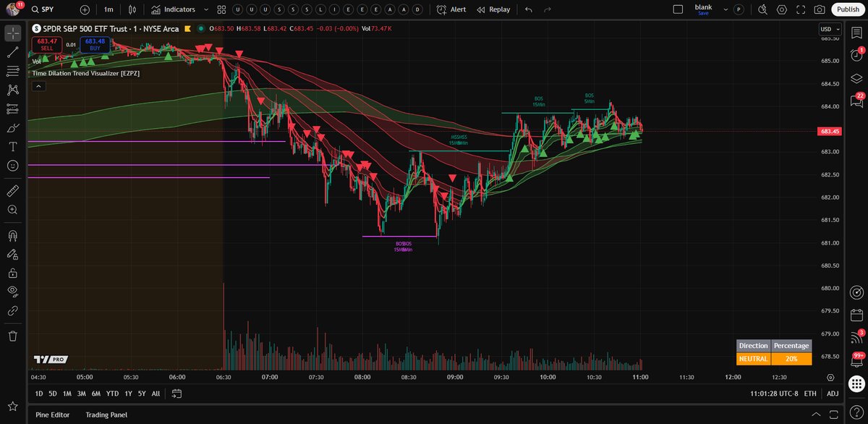868x424 pixels.
Task: Open the Indicators dialog
Action: pyautogui.click(x=172, y=9)
